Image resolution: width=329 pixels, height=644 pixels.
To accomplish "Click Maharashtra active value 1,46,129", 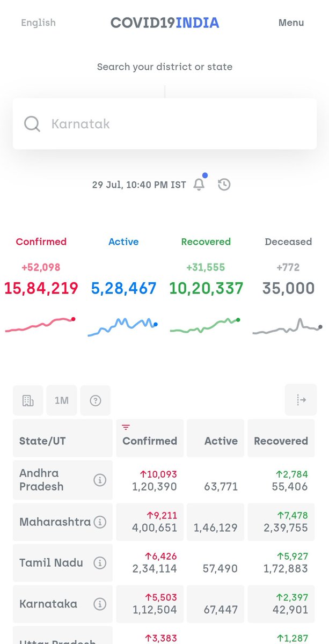I will pos(216,528).
